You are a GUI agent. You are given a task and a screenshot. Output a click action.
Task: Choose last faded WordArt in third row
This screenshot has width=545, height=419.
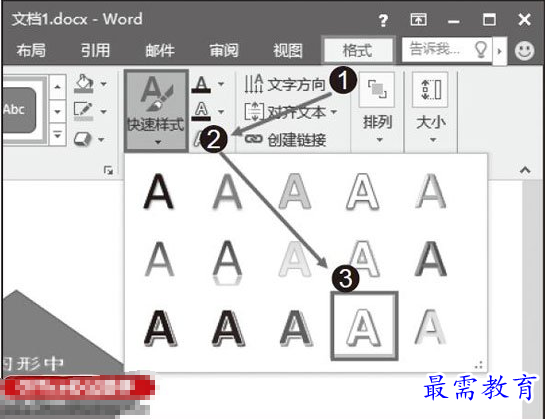tap(430, 327)
